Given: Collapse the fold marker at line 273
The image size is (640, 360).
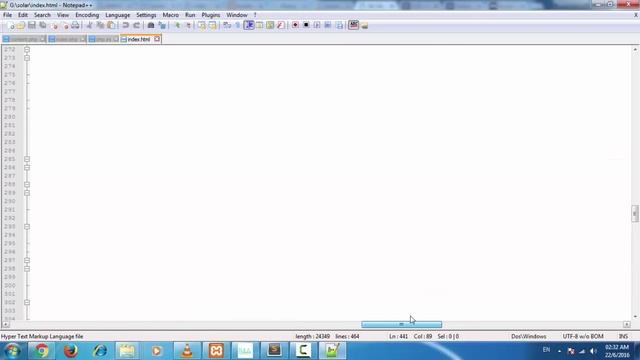Looking at the screenshot, I should point(27,58).
